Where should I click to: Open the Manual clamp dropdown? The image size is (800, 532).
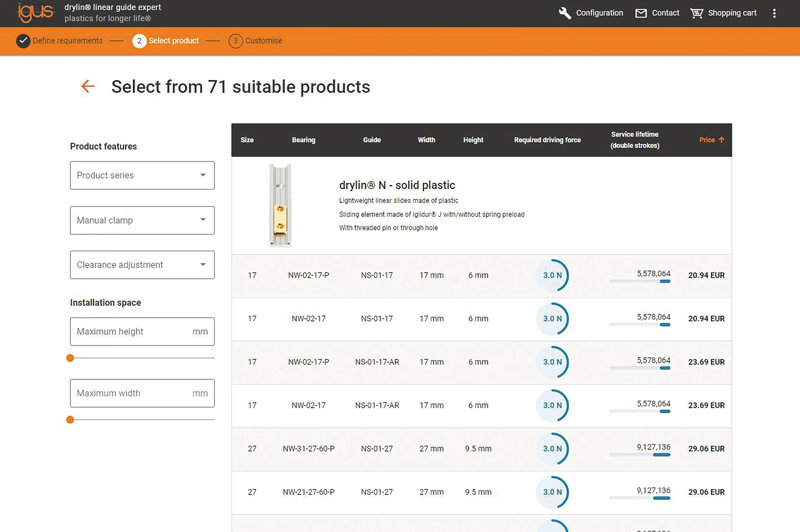pyautogui.click(x=142, y=220)
